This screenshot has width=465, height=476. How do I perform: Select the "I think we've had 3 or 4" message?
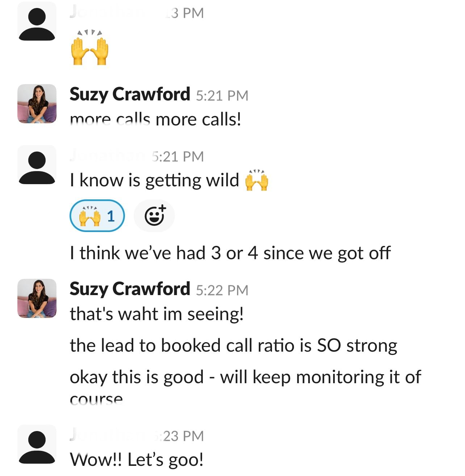[230, 253]
